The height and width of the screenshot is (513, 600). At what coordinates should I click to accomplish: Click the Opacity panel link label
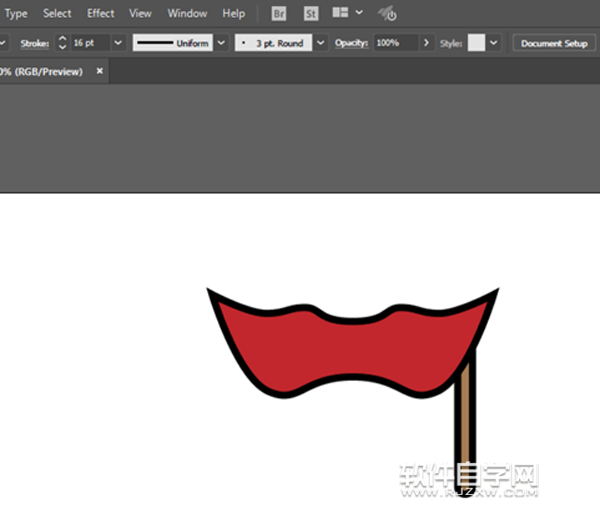351,44
